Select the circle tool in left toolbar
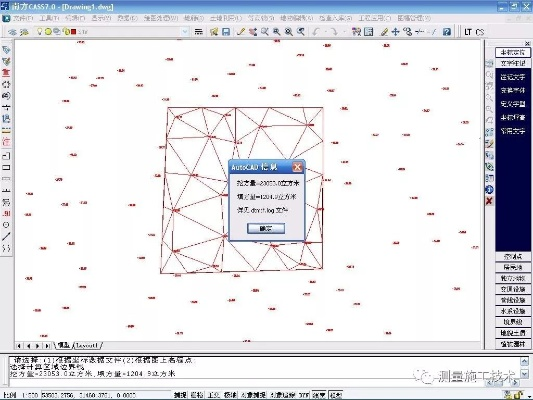 [x=6, y=225]
